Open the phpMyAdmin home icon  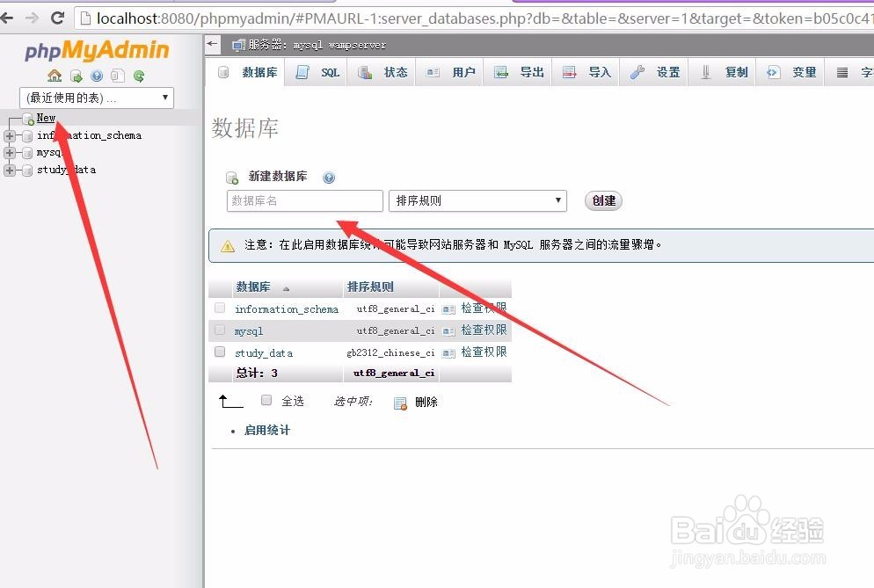point(55,76)
